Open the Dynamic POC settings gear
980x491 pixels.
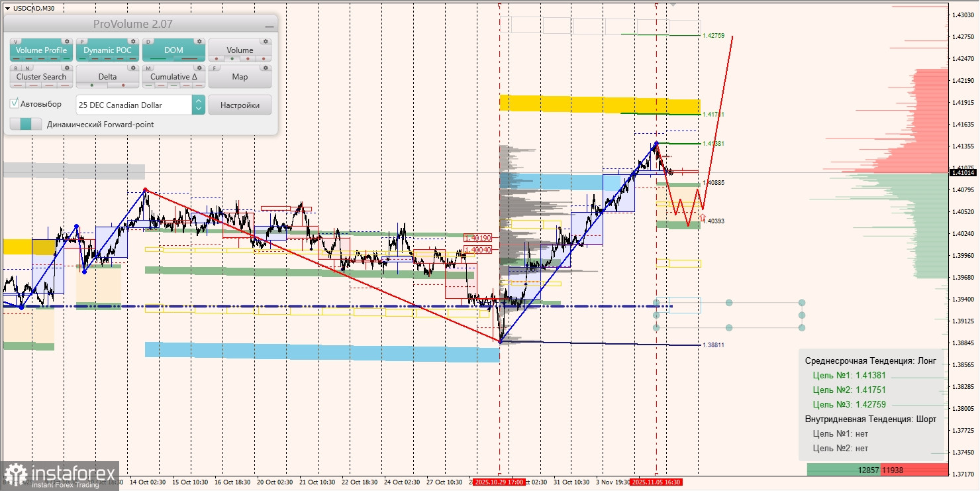click(x=133, y=41)
